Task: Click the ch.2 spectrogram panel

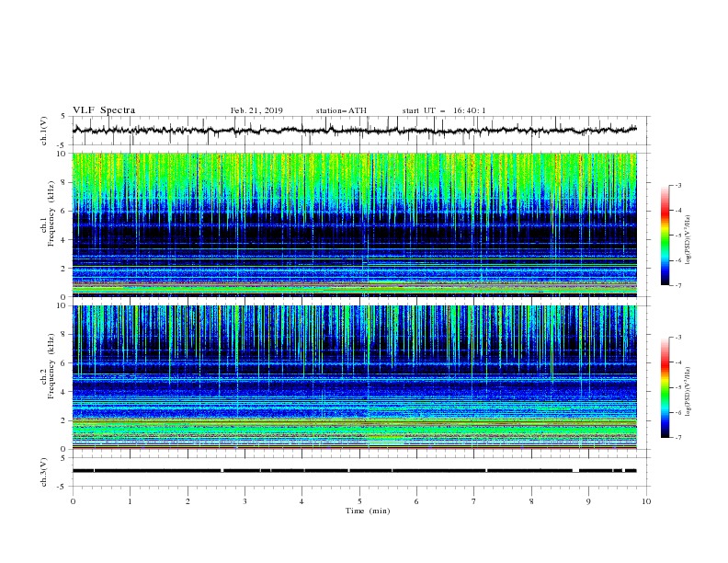Action: (x=354, y=377)
